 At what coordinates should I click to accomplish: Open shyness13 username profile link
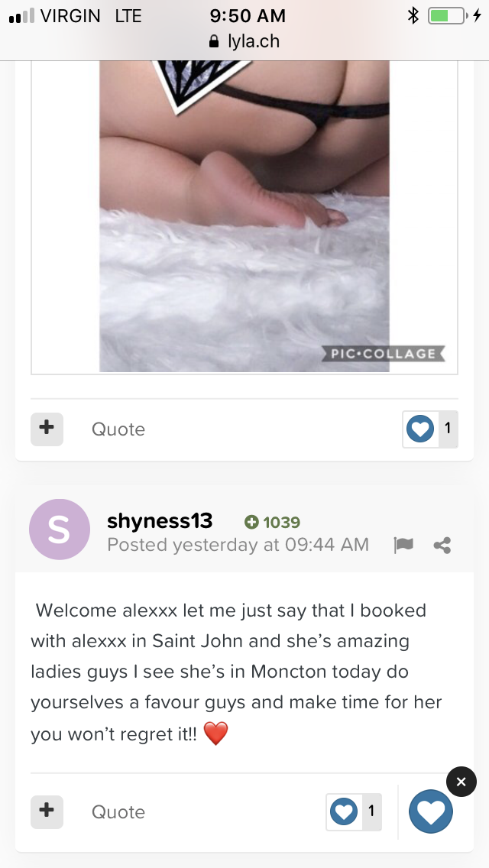pos(160,521)
